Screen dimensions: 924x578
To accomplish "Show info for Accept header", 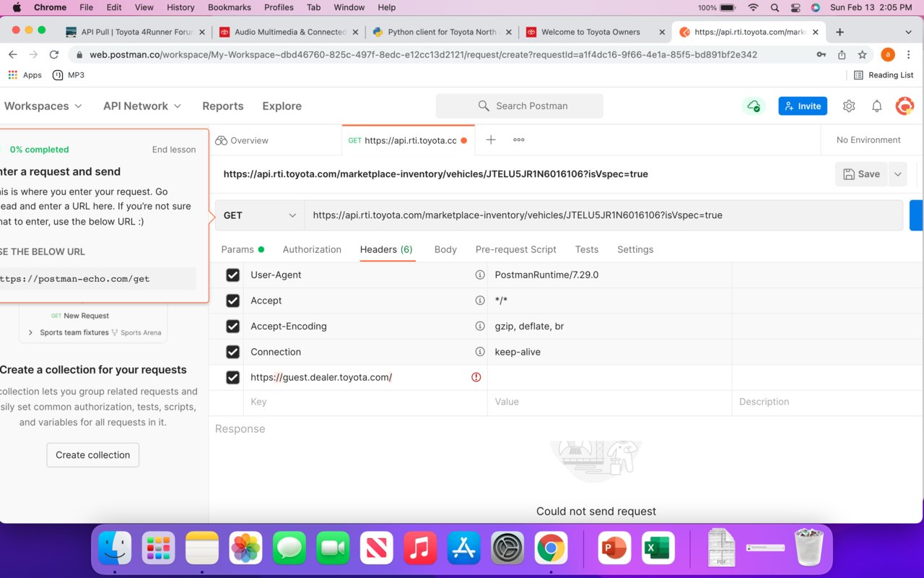I will pos(479,301).
